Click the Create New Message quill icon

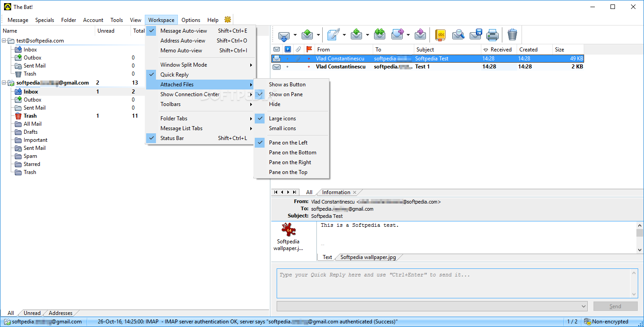(x=333, y=34)
